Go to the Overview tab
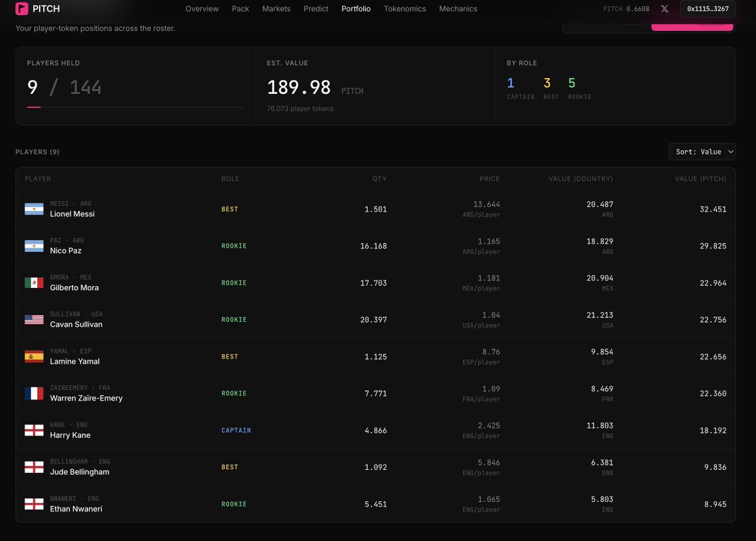Screen dimensions: 756x541 click(x=202, y=9)
